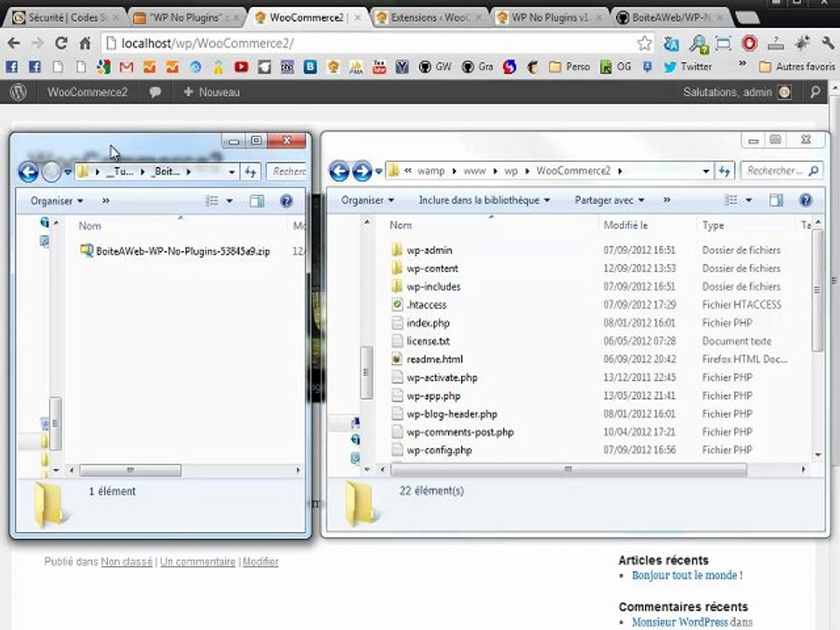
Task: Open Inclure dans la bibliothèque dropdown
Action: pyautogui.click(x=484, y=199)
